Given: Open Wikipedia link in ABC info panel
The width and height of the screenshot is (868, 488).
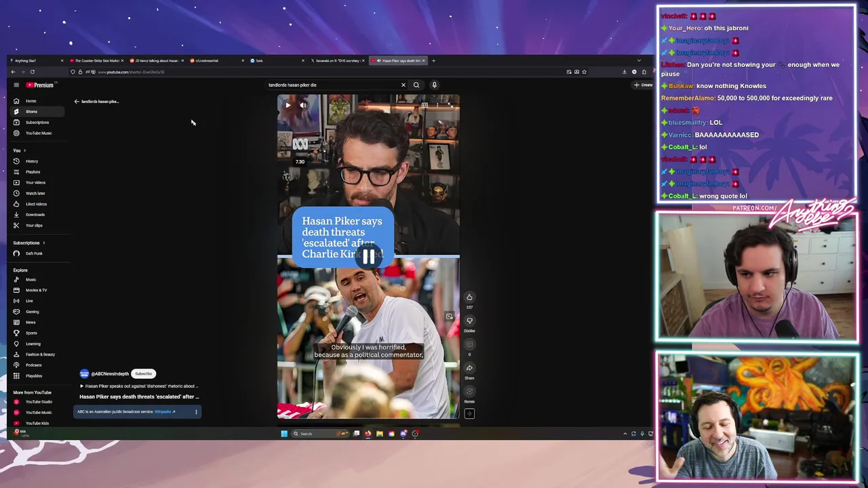Looking at the screenshot, I should 164,411.
